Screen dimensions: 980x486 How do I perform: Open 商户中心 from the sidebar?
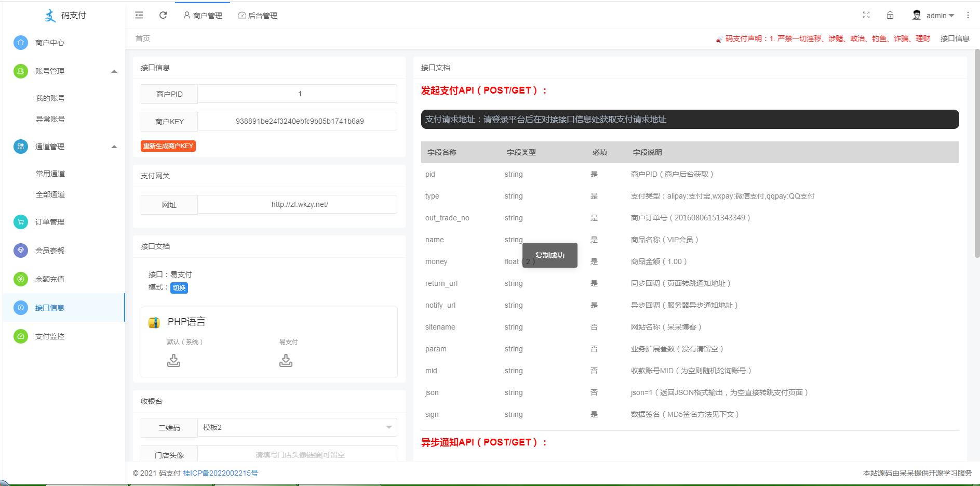[50, 43]
